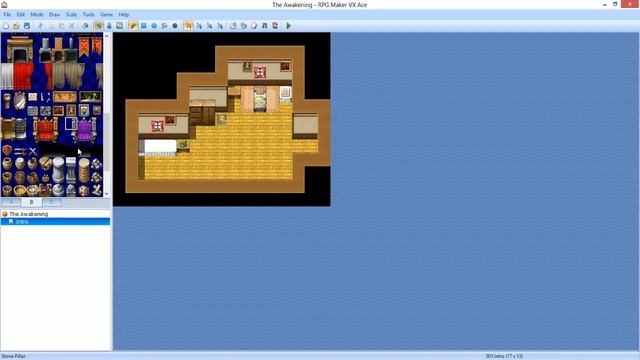Select the Pencil drawing tool
The image size is (640, 360).
[133, 26]
